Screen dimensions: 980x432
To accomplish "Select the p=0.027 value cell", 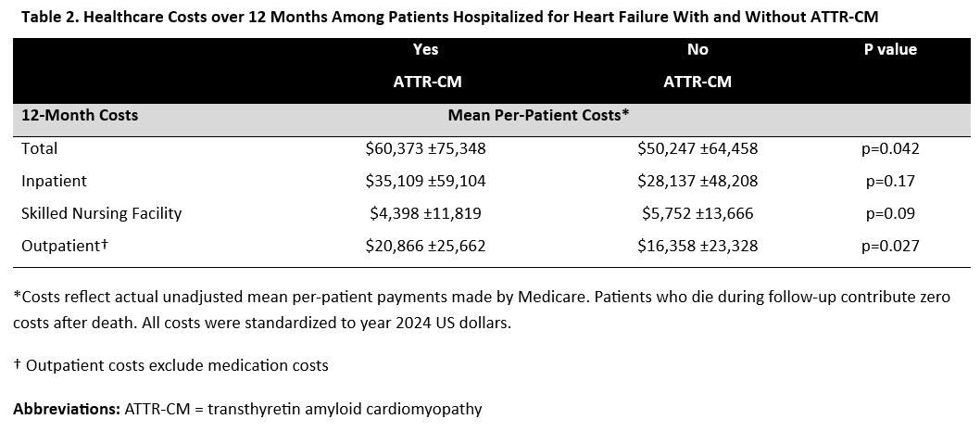I will point(889,246).
